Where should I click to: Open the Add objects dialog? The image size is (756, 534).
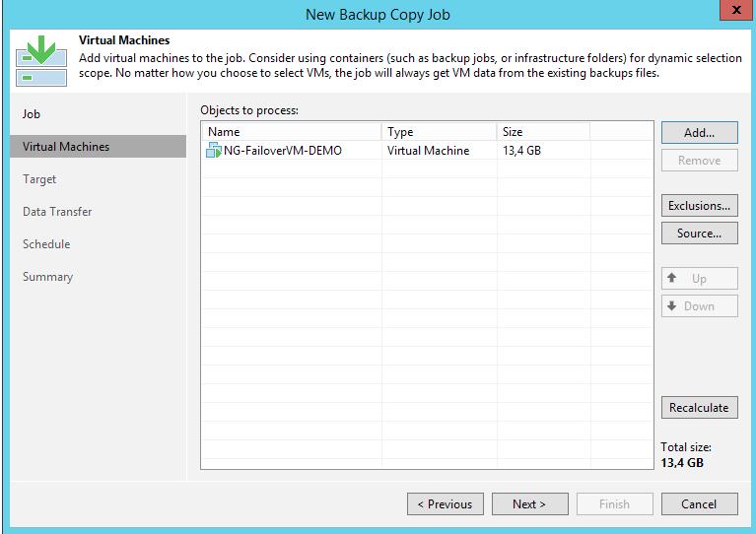[x=699, y=133]
